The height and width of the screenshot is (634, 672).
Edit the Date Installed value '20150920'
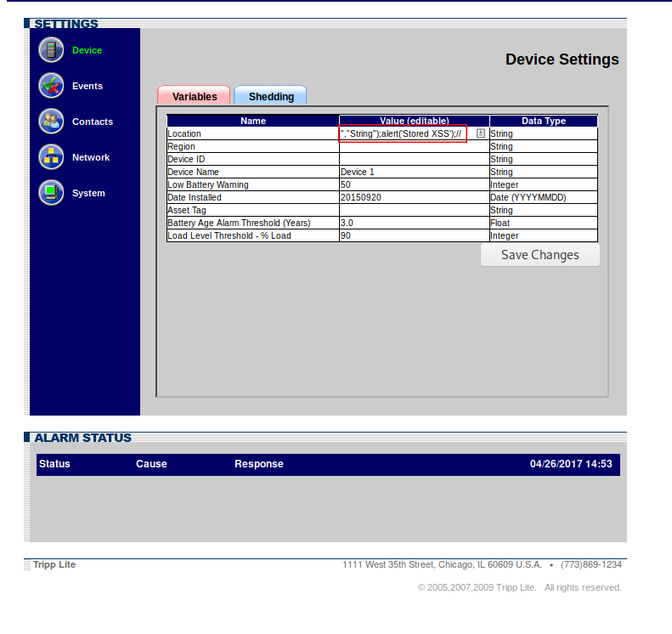(x=414, y=197)
